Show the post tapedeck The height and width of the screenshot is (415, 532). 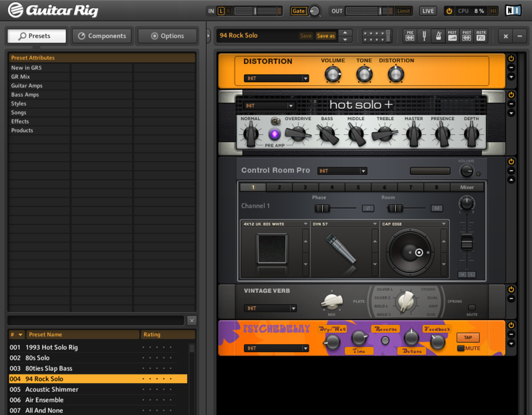point(467,35)
